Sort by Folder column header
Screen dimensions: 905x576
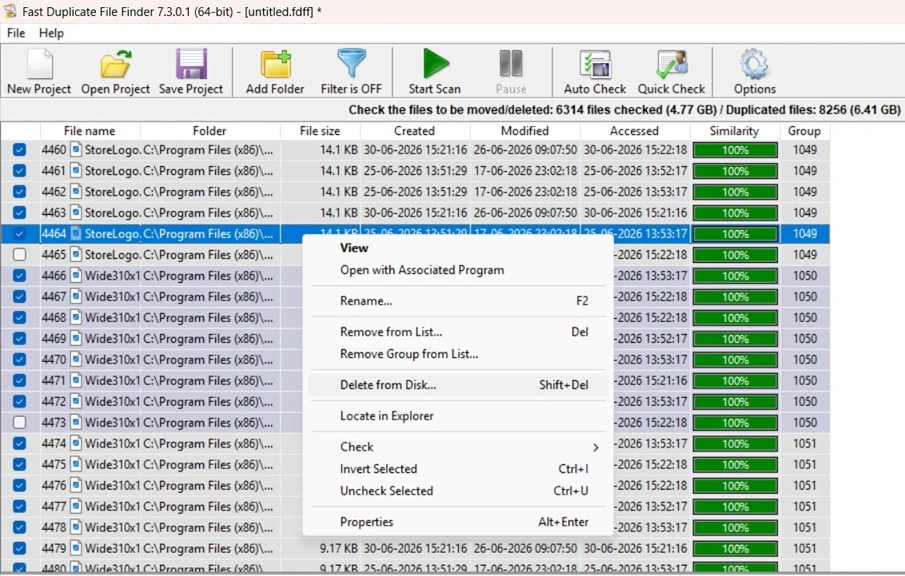pyautogui.click(x=210, y=131)
